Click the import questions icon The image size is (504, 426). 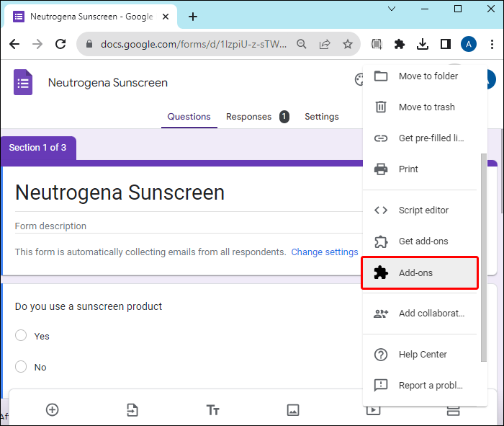(132, 409)
